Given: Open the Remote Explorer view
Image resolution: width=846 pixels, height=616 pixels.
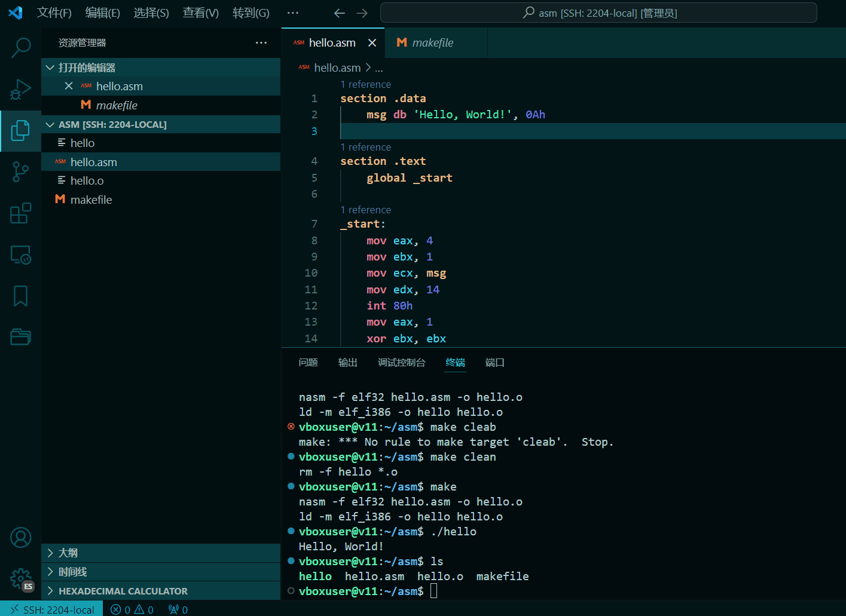Looking at the screenshot, I should click(x=20, y=255).
